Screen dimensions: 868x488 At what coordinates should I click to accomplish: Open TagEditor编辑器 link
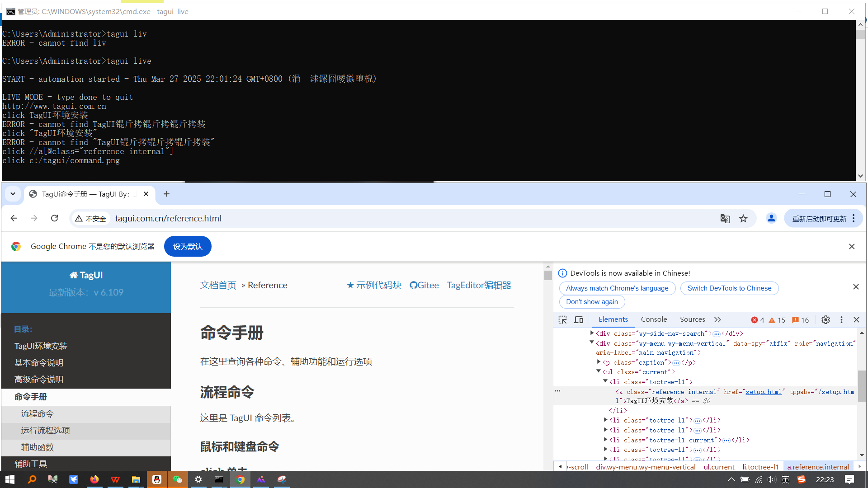click(479, 285)
